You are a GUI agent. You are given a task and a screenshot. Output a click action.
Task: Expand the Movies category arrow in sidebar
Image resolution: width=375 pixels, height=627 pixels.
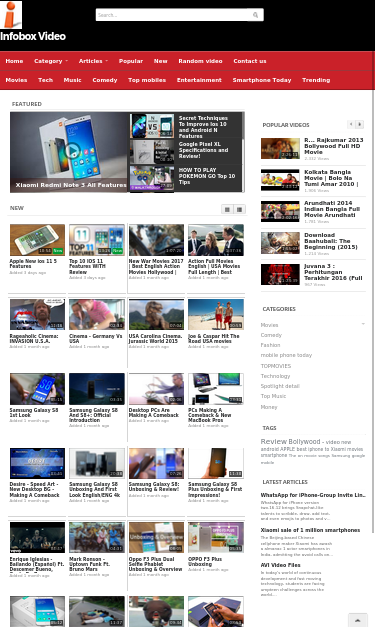(x=363, y=324)
